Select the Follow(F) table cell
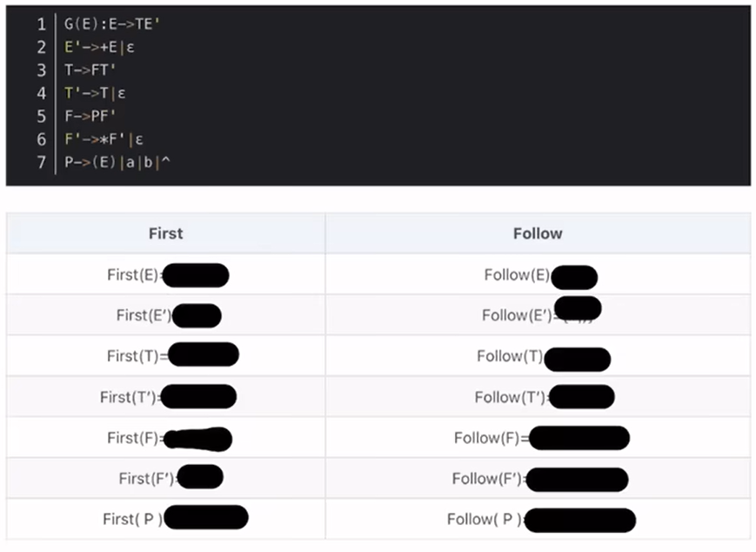 [x=538, y=438]
